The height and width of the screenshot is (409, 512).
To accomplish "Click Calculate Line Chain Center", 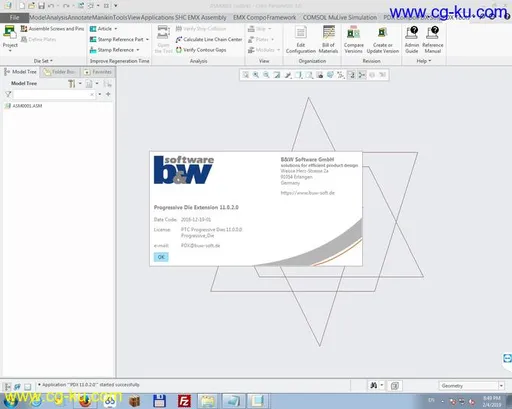I will pyautogui.click(x=209, y=39).
